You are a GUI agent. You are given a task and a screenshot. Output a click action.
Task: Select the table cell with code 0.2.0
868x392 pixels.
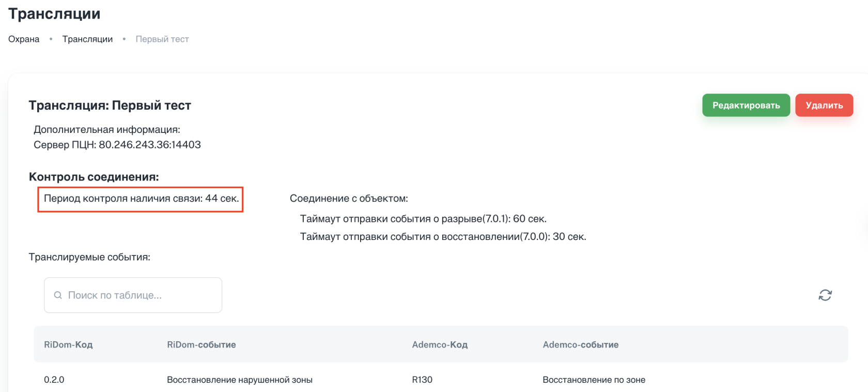click(54, 380)
